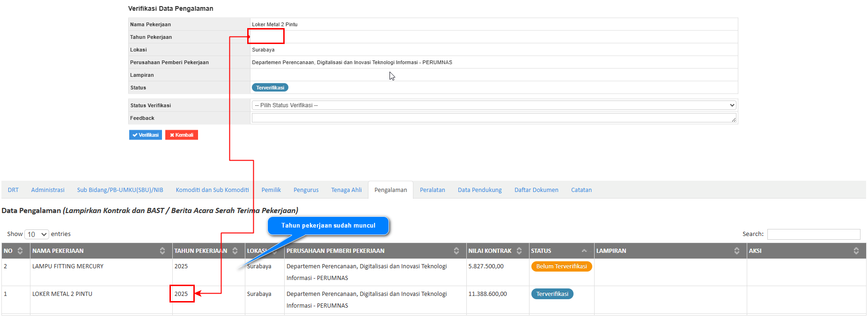The image size is (868, 317).
Task: Focus the Search input field
Action: 813,234
